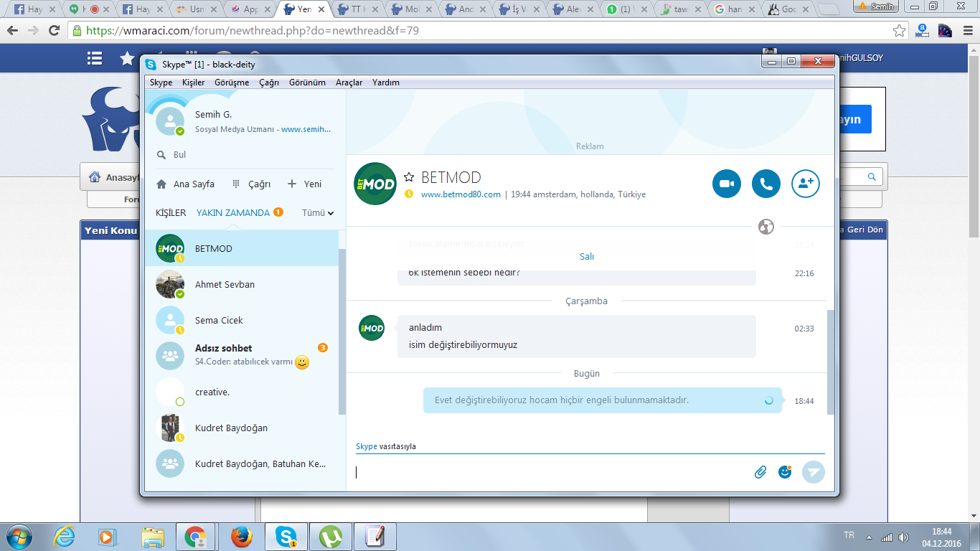The width and height of the screenshot is (980, 551).
Task: Select the single Kudret Baydoğan contact
Action: [x=242, y=428]
